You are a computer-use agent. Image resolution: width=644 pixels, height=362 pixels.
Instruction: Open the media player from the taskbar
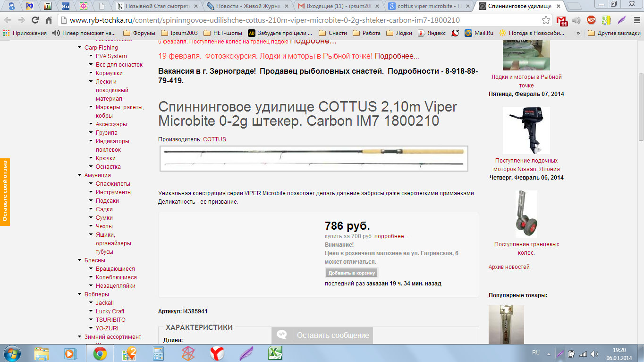click(x=70, y=353)
